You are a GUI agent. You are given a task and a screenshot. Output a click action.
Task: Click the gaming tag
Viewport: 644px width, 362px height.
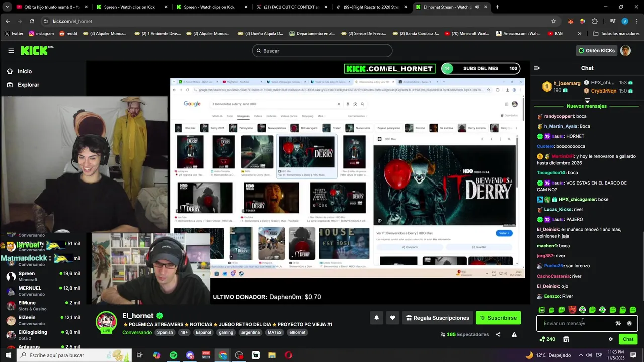(x=226, y=332)
